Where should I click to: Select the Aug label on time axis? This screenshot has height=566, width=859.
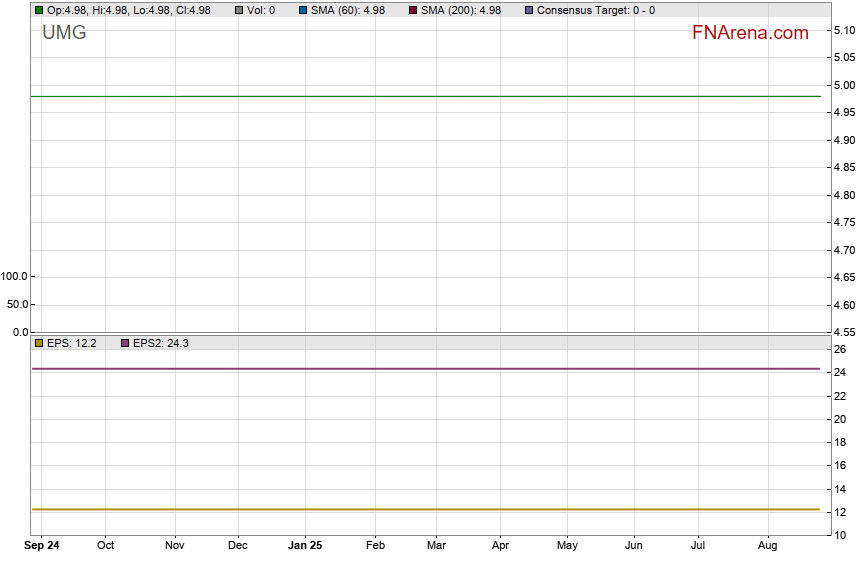click(768, 545)
